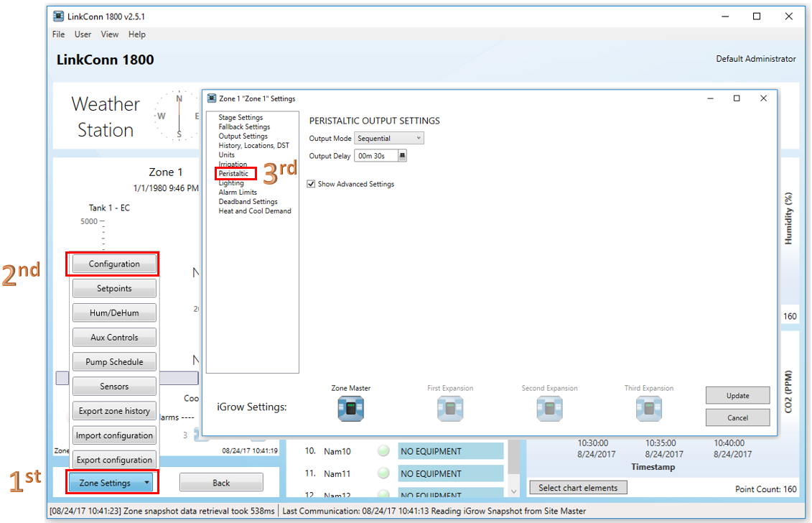The height and width of the screenshot is (523, 812).
Task: Select Output Settings in the list
Action: tap(243, 136)
